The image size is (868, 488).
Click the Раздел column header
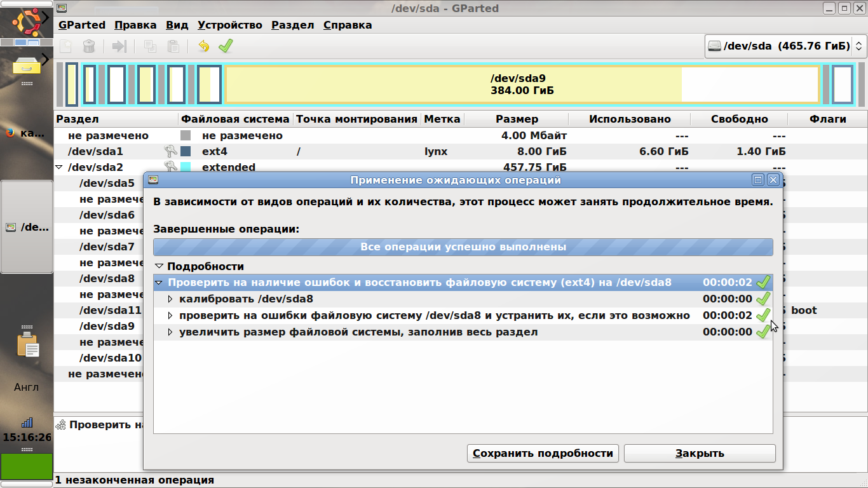tap(116, 119)
